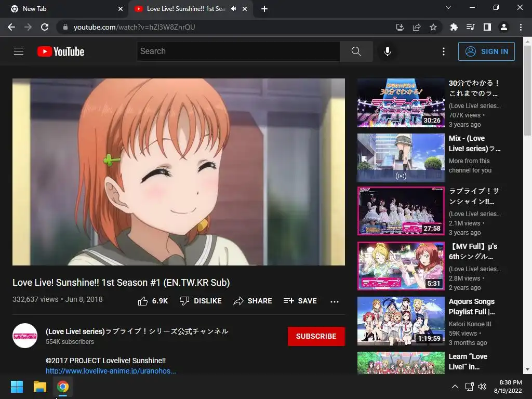This screenshot has width=532, height=399.
Task: Open media controls in Chrome toolbar
Action: pyautogui.click(x=470, y=27)
